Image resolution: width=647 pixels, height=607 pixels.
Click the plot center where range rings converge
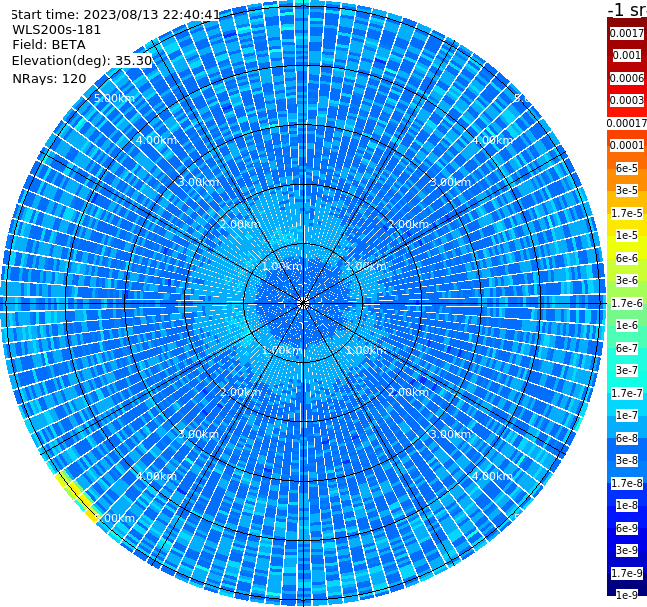(303, 304)
